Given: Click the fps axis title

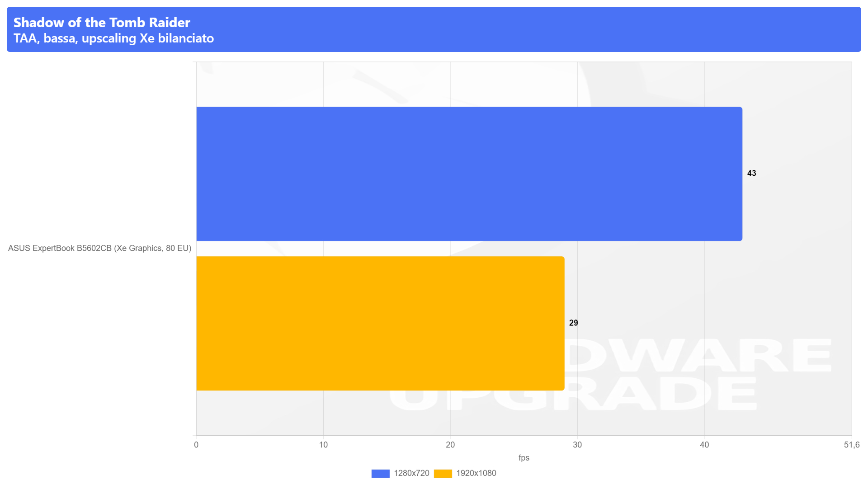Looking at the screenshot, I should [x=524, y=458].
